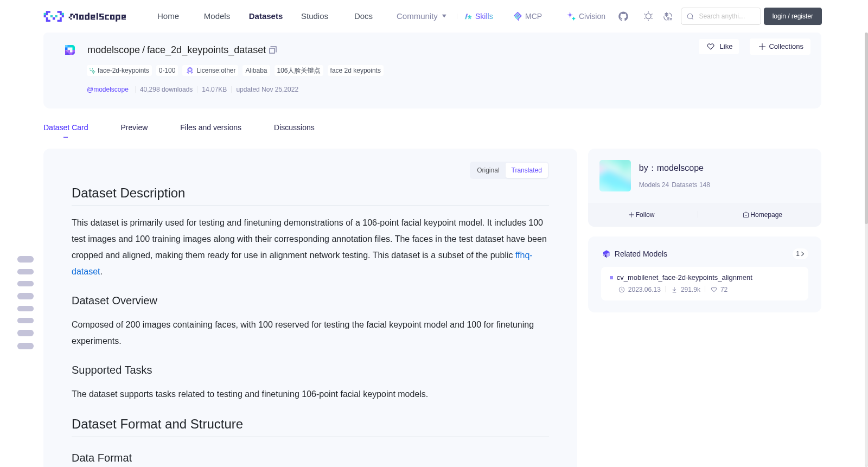Screen dimensions: 868x467
Task: Open cv_mobilenet_face-2d-keypoints_alignment model
Action: pos(684,277)
